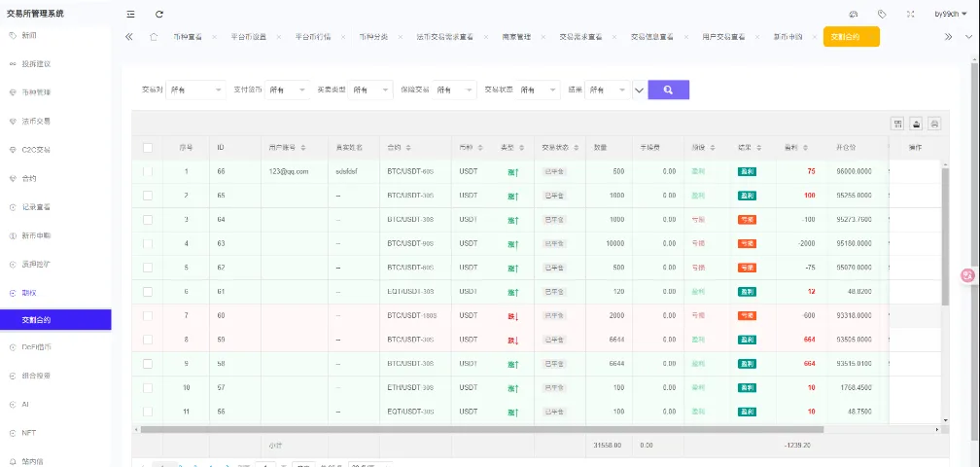This screenshot has width=980, height=467.
Task: Open 法币交易 in the left sidebar
Action: (36, 122)
